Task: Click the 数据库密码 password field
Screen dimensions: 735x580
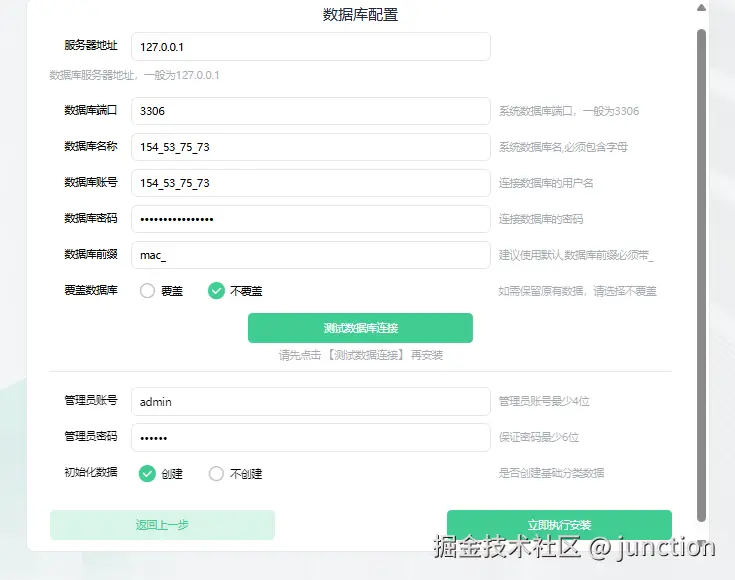Action: [x=311, y=219]
